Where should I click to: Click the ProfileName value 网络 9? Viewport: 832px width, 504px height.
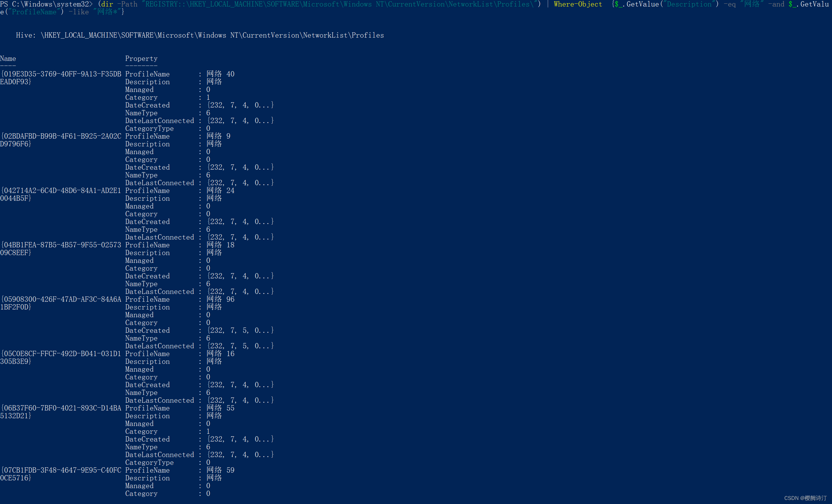pos(218,136)
